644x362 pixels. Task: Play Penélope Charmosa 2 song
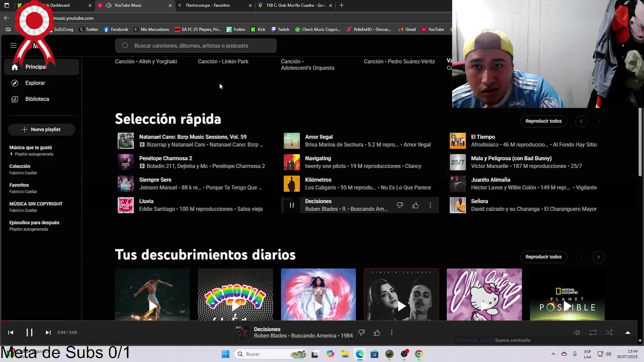[126, 162]
